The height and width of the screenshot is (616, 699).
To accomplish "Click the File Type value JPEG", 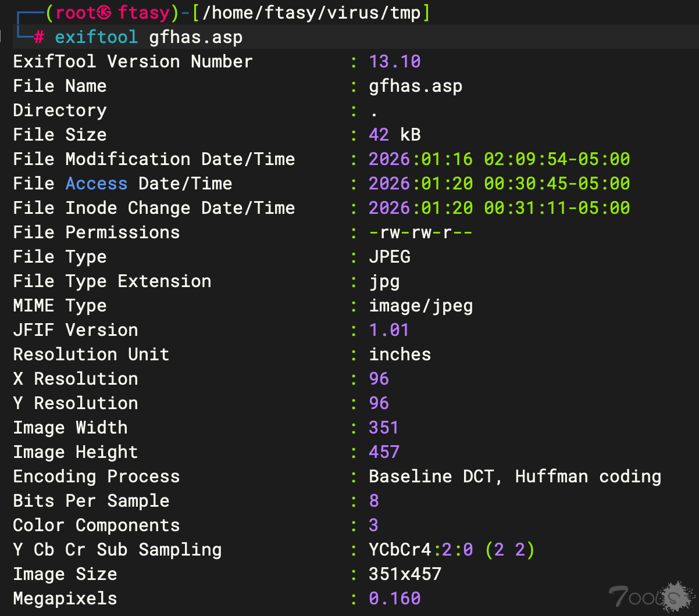I will [x=390, y=257].
